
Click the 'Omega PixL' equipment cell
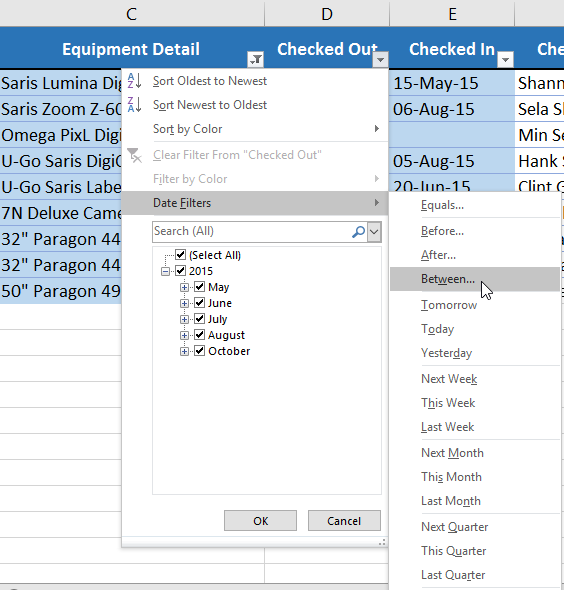tap(61, 135)
